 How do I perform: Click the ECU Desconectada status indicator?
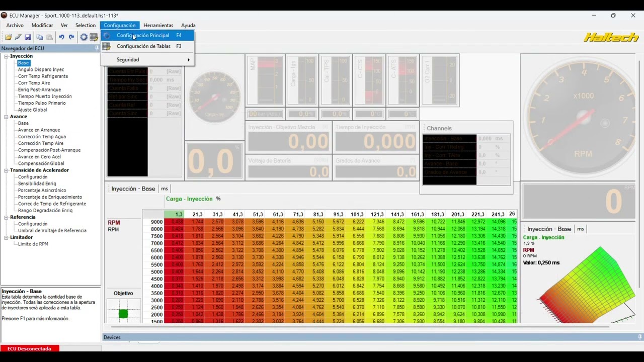coord(29,348)
